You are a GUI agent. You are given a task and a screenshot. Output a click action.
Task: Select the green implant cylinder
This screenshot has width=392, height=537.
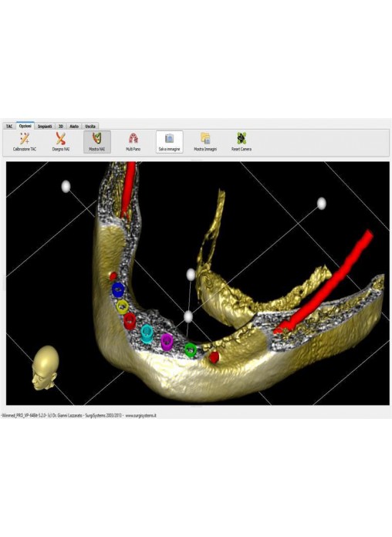(x=191, y=350)
